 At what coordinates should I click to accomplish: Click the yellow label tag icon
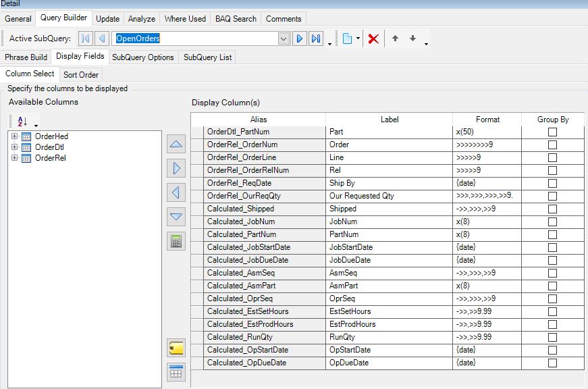tap(176, 348)
